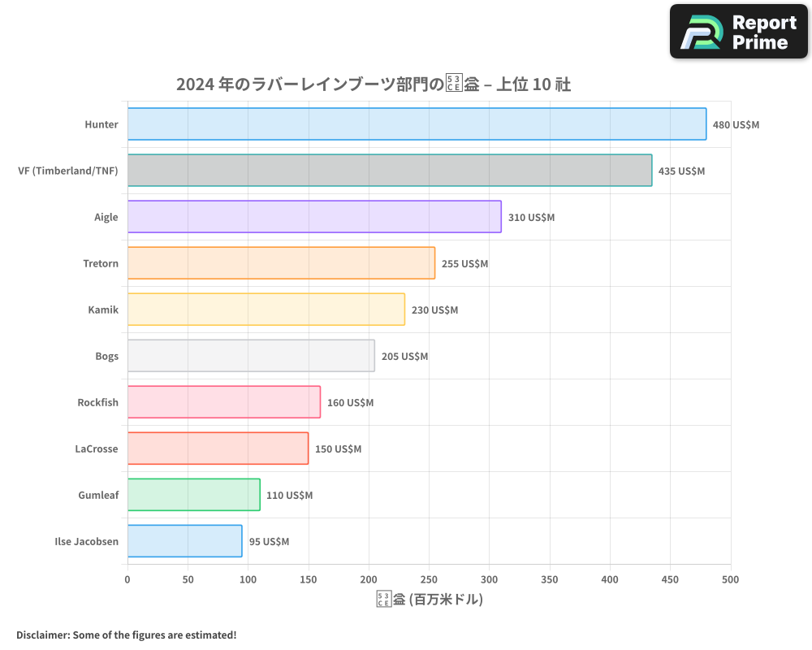Expand the 435 US$M data label
This screenshot has width=812, height=650.
[x=680, y=171]
